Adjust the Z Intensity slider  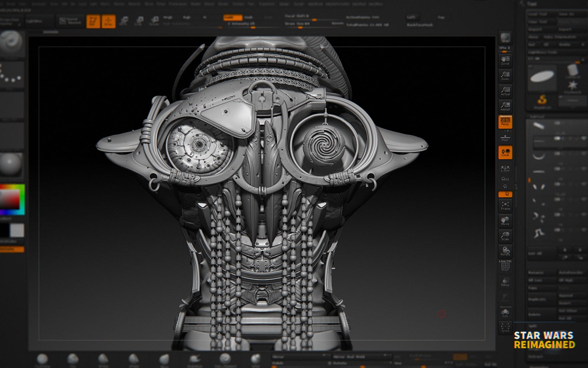[x=252, y=24]
